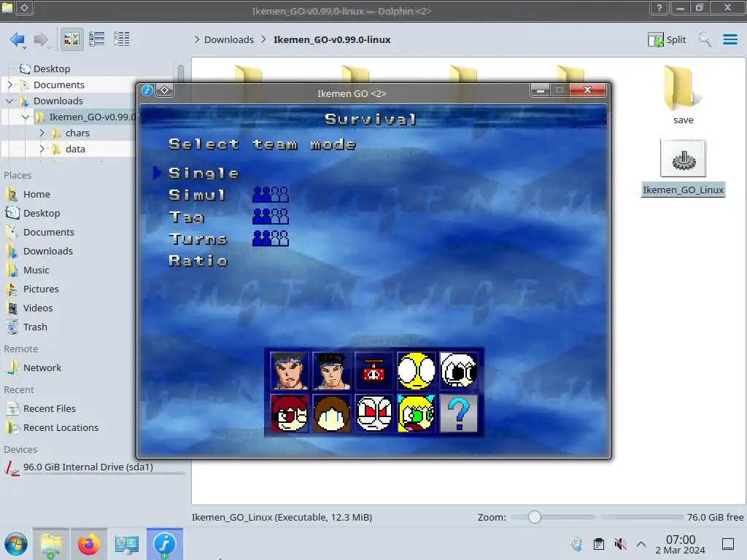Select spiky-haired fighter portrait
Image resolution: width=747 pixels, height=560 pixels.
[x=332, y=371]
